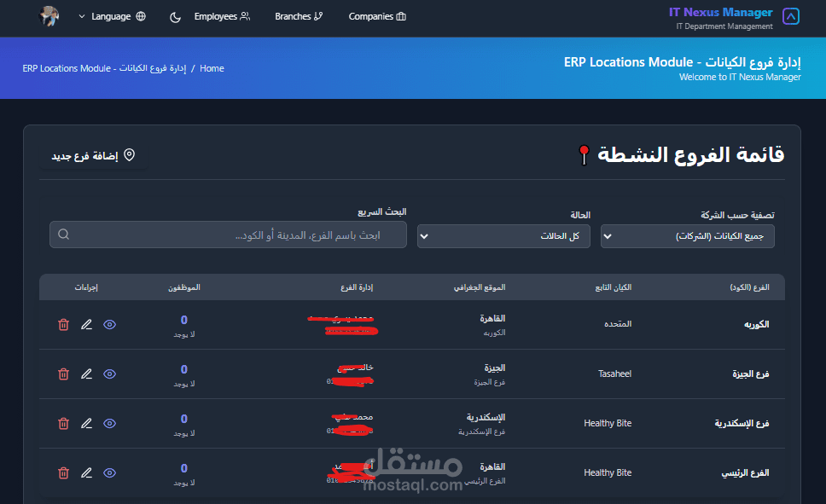Image resolution: width=826 pixels, height=504 pixels.
Task: Delete فرع الجيزة row with the trash icon
Action: tap(63, 374)
